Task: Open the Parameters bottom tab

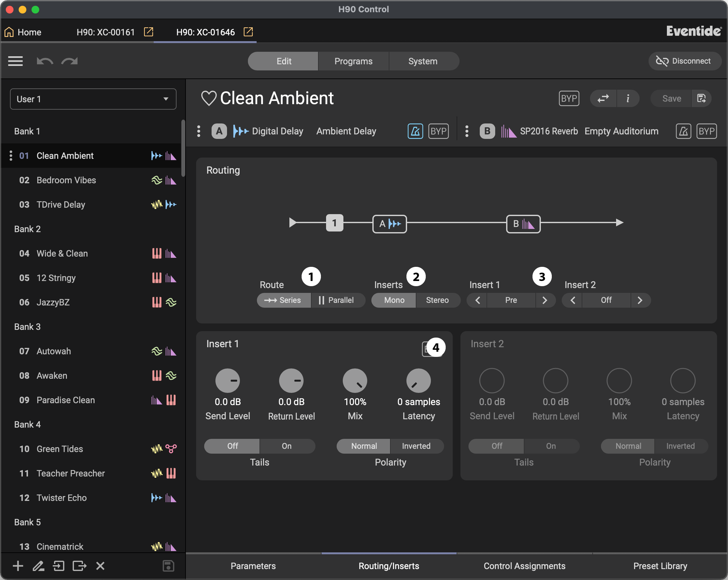Action: click(x=253, y=566)
